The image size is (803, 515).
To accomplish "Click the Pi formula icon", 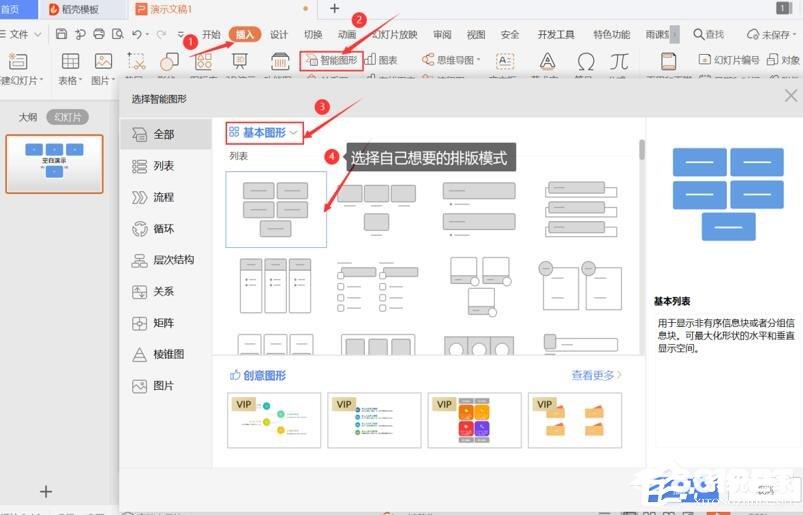I will click(619, 61).
